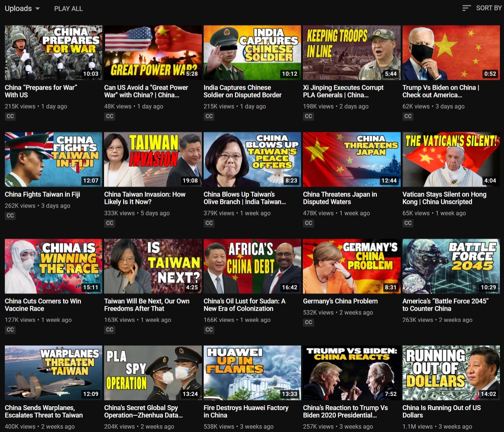Viewport: 504px width, 432px height.
Task: Open The Vatican's Silent thumbnail
Action: coord(451,159)
